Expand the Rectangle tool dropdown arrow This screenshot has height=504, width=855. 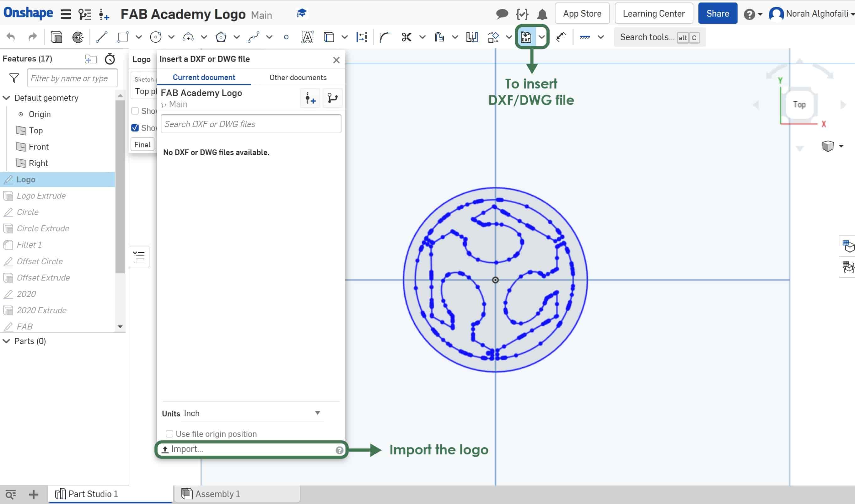click(x=139, y=37)
